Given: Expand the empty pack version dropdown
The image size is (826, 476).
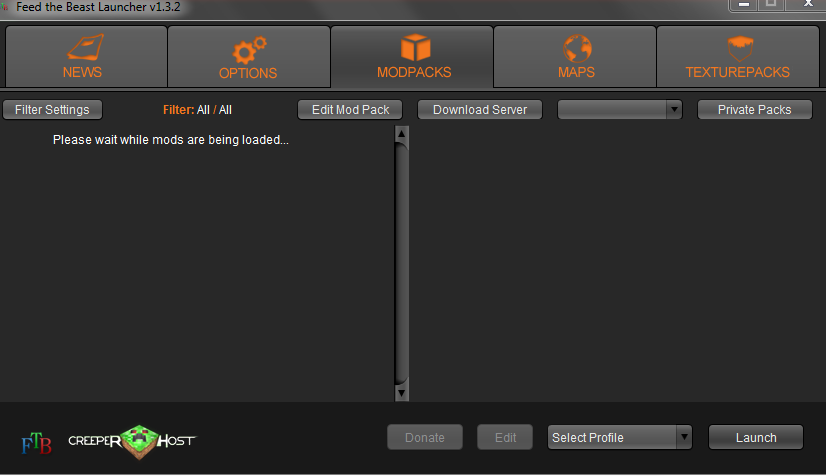Looking at the screenshot, I should click(x=620, y=110).
